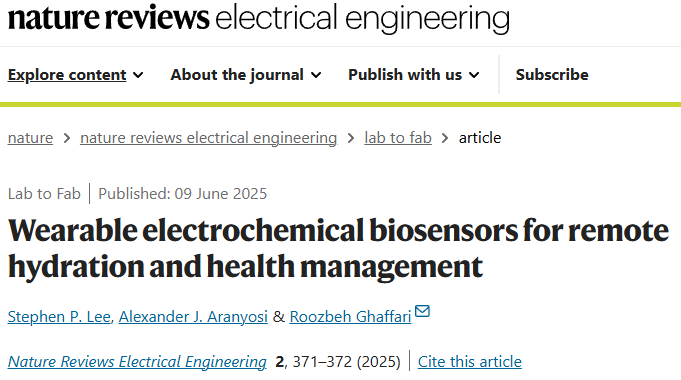681x380 pixels.
Task: Click the Published 09 June 2025 date
Action: pos(182,194)
